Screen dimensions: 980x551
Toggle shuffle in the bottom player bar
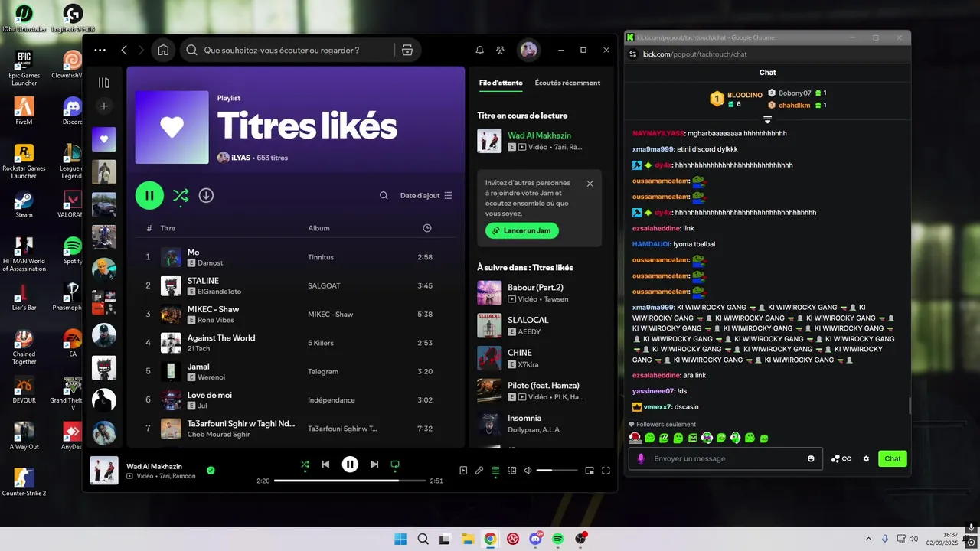coord(305,464)
